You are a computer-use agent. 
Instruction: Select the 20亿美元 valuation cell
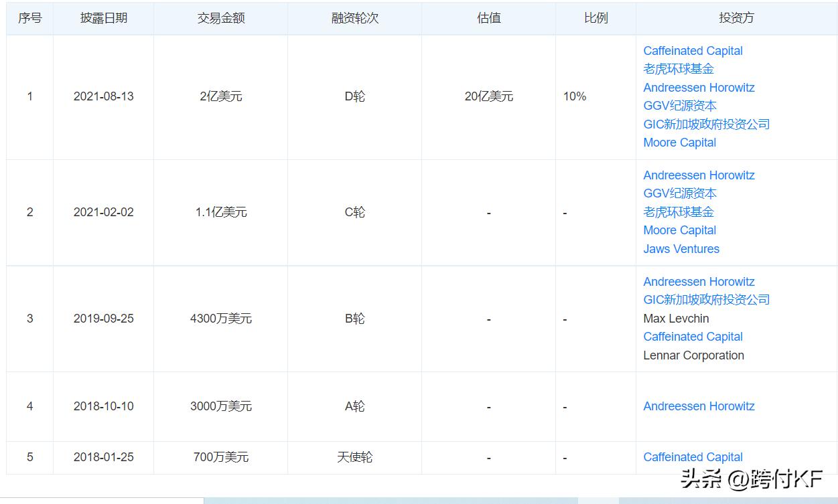click(488, 96)
